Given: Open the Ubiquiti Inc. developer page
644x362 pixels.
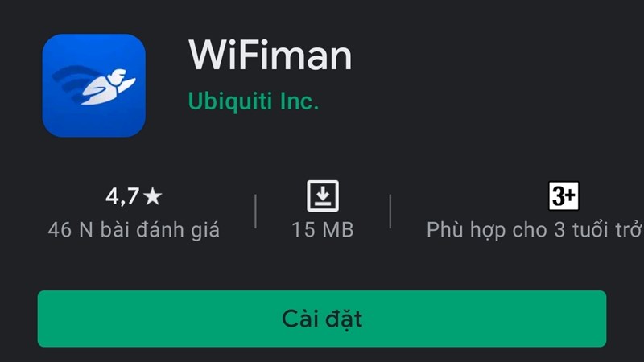Looking at the screenshot, I should pyautogui.click(x=254, y=101).
